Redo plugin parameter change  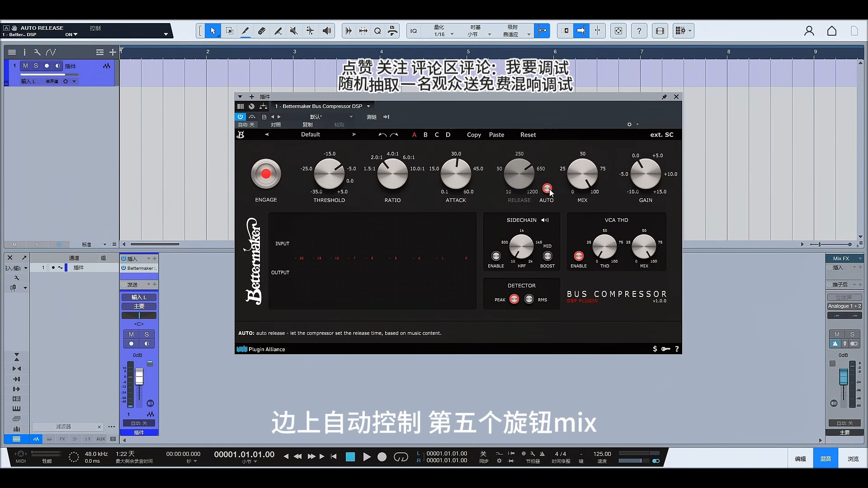tap(394, 135)
